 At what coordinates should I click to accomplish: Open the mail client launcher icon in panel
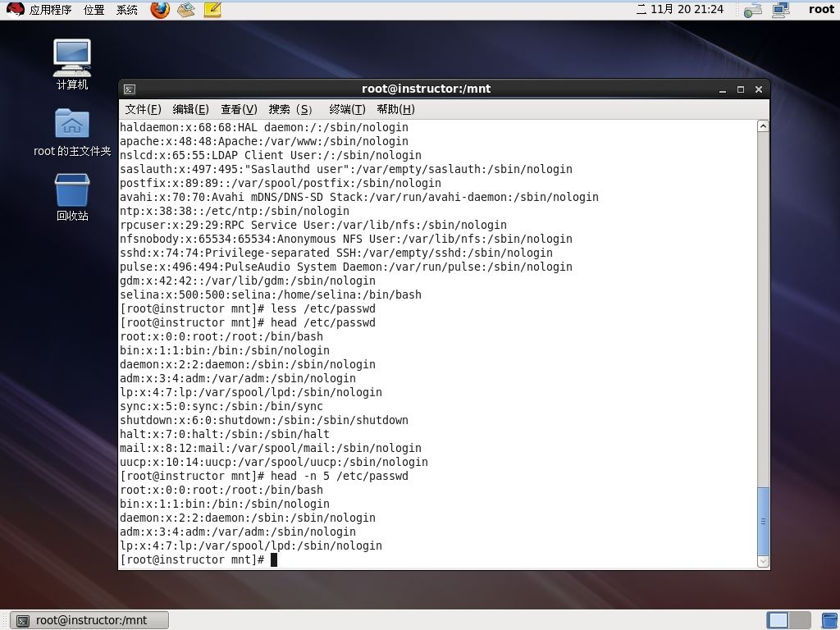[186, 10]
